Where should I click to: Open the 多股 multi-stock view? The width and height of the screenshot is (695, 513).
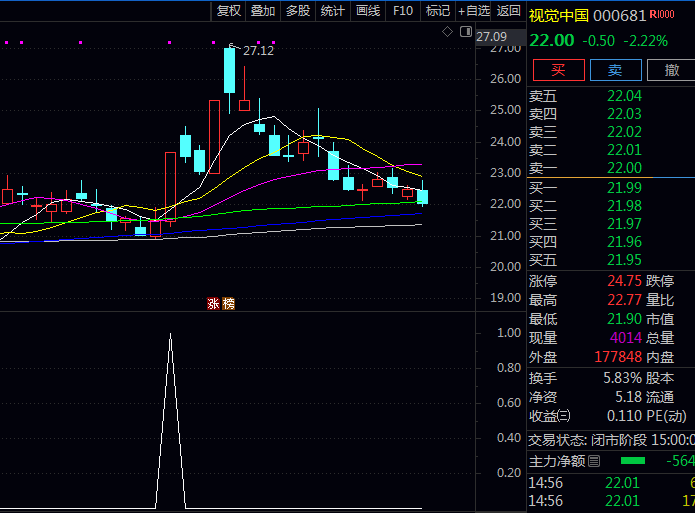click(297, 11)
